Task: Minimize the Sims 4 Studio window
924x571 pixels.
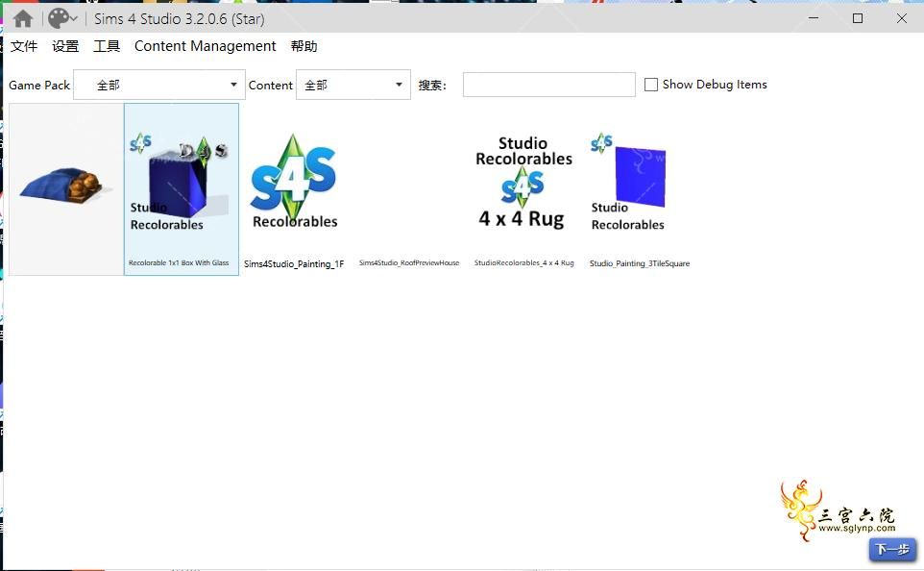Action: pyautogui.click(x=814, y=18)
